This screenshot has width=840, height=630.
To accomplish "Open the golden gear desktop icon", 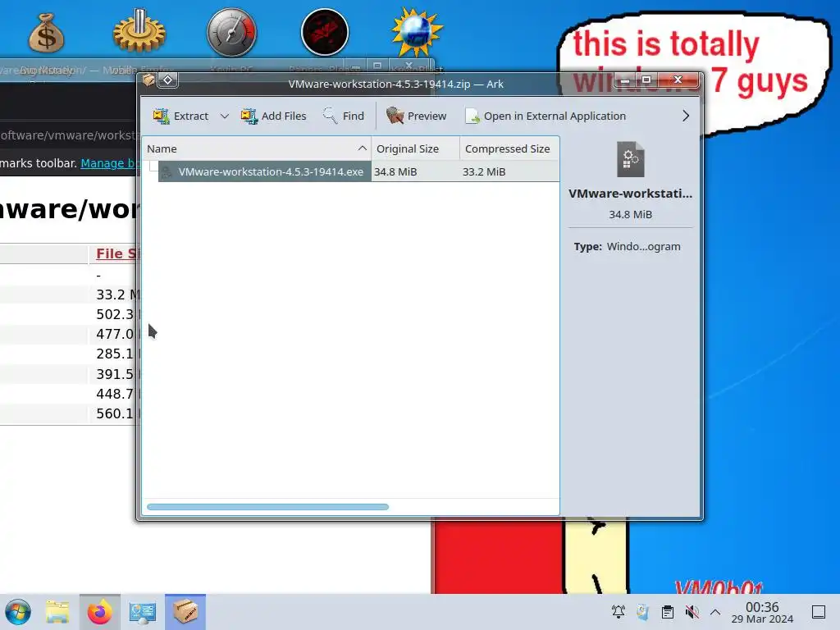I will [139, 31].
